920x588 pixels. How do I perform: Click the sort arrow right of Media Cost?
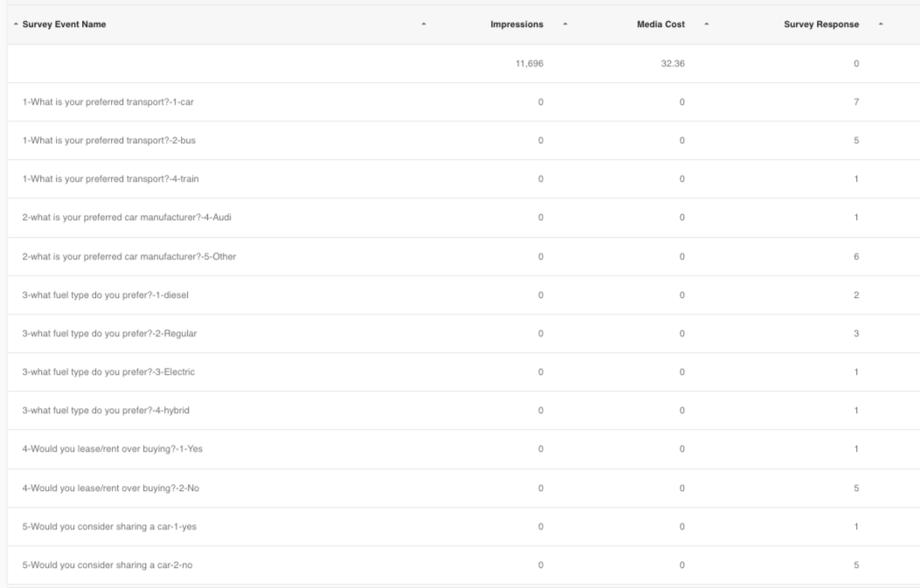coord(706,24)
